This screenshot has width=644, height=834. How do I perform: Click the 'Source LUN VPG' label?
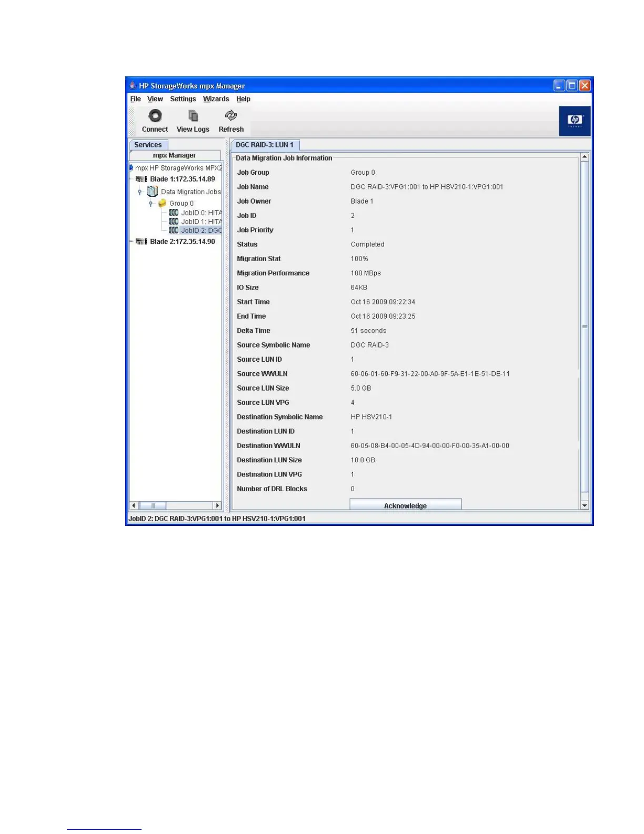(263, 403)
